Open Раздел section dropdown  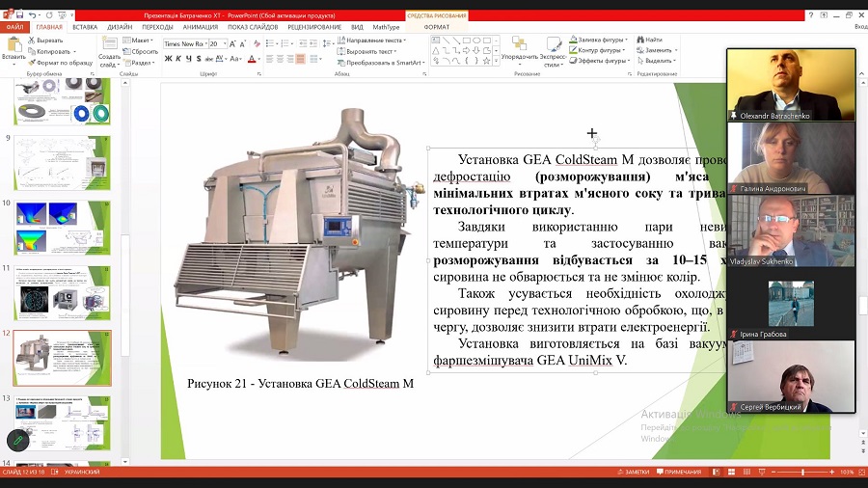coord(138,63)
